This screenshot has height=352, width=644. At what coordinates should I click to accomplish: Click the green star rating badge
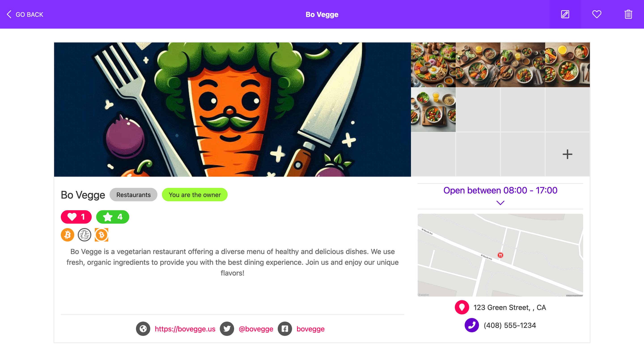(x=112, y=217)
